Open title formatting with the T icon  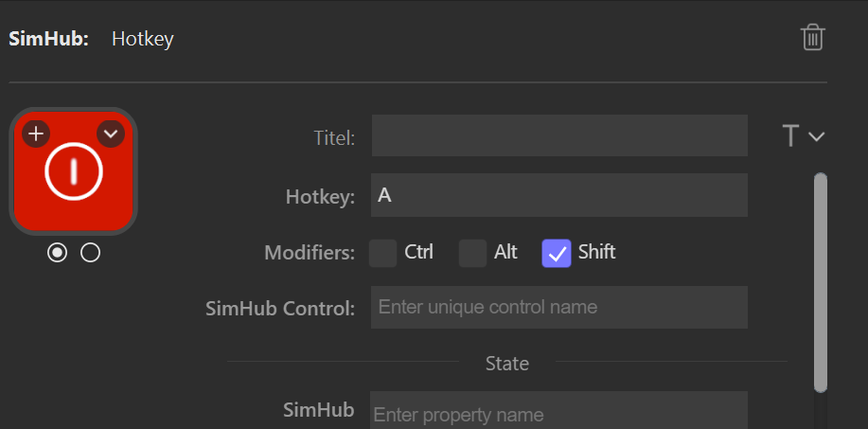(x=790, y=136)
